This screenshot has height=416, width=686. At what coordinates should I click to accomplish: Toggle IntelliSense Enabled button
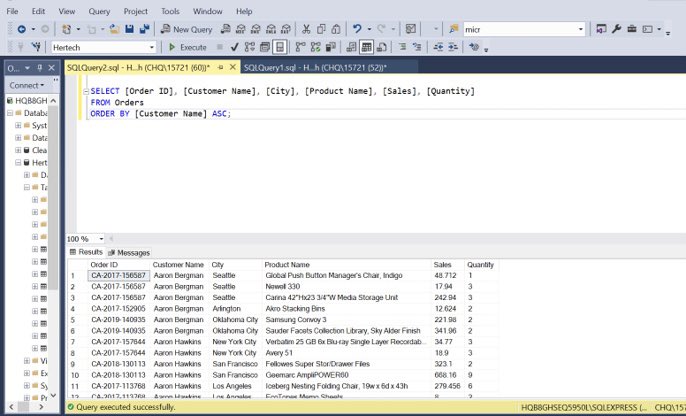pos(280,47)
